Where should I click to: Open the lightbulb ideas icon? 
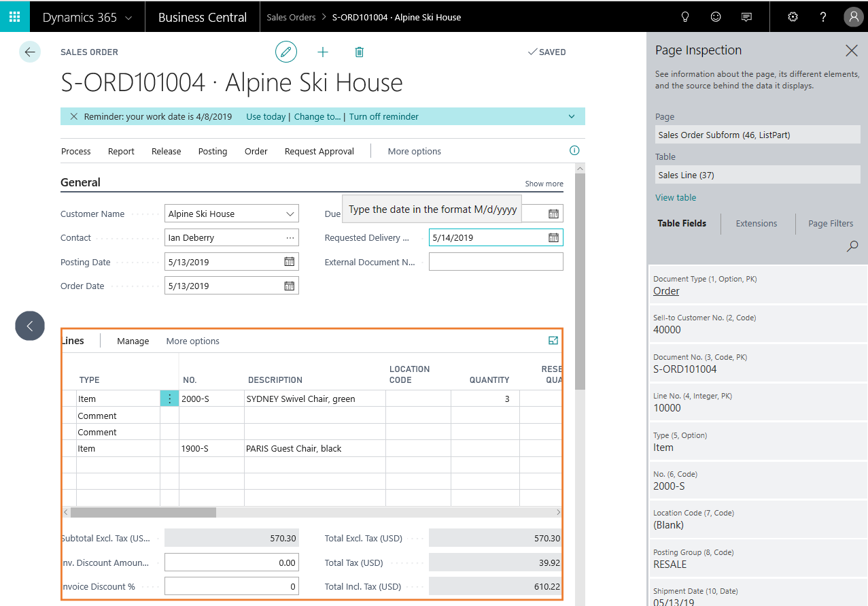685,17
